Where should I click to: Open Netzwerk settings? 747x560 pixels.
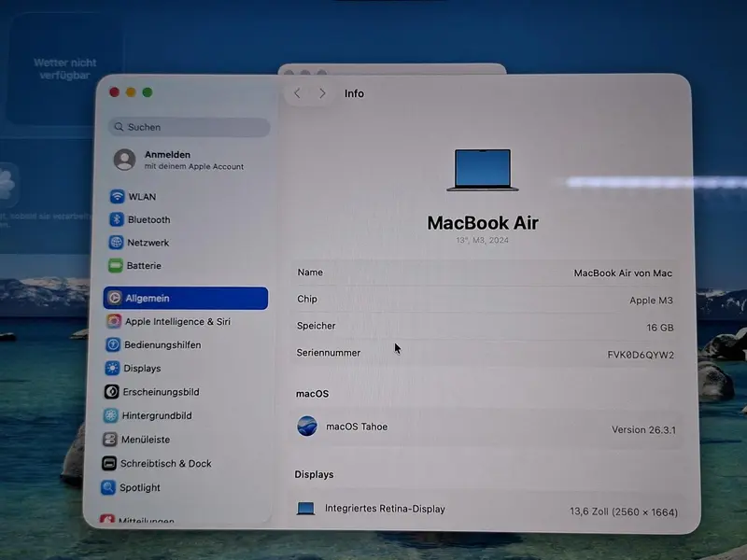[185, 243]
